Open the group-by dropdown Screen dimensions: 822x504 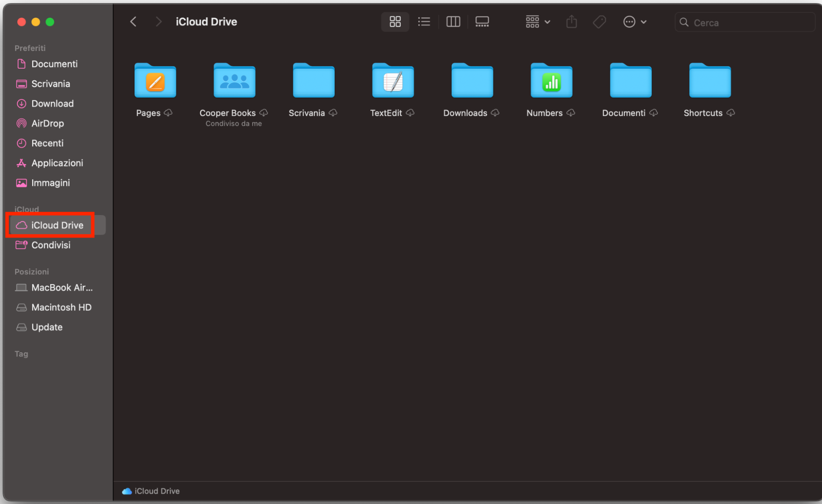[x=538, y=22]
